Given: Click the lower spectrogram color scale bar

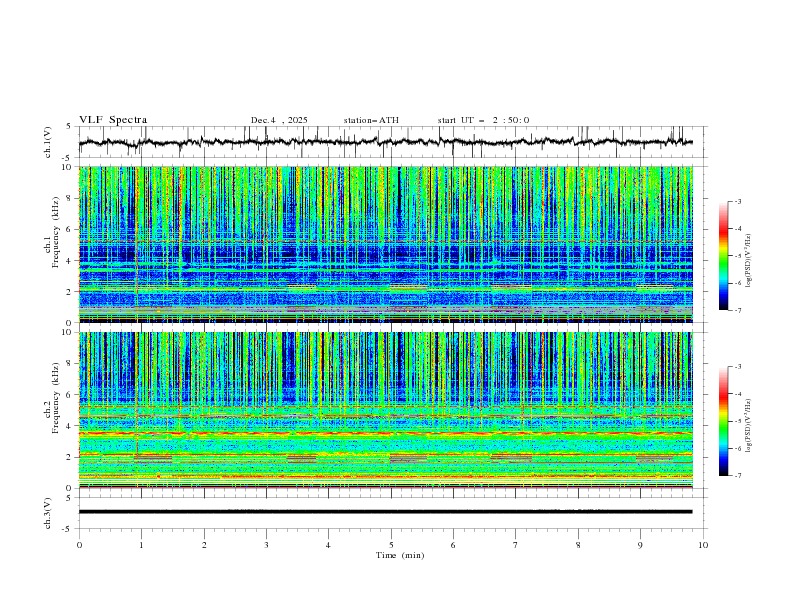Looking at the screenshot, I should pos(723,421).
